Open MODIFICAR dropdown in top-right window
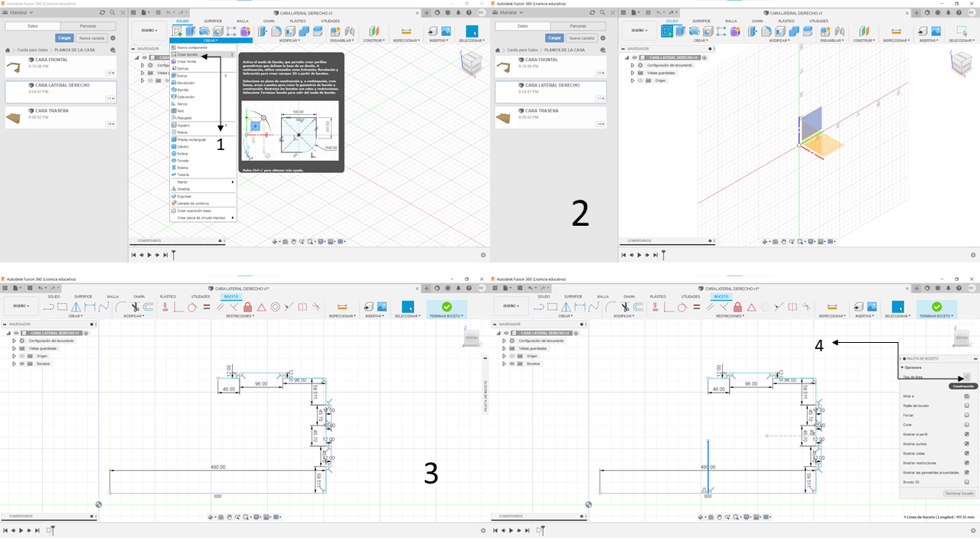The height and width of the screenshot is (551, 980). click(781, 41)
